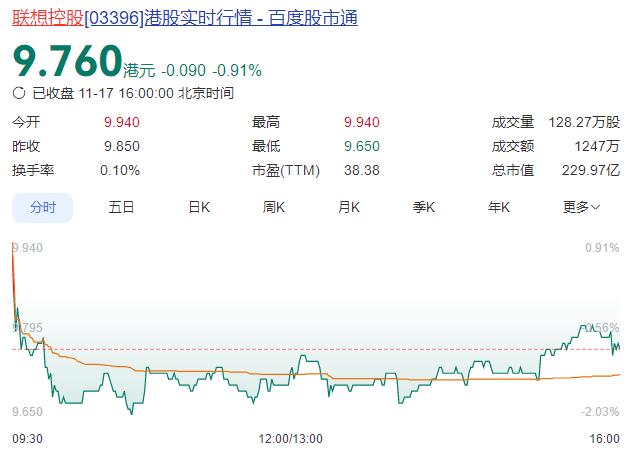Switch to the 周K weekly chart
Screen dimensions: 630x456
tap(274, 207)
